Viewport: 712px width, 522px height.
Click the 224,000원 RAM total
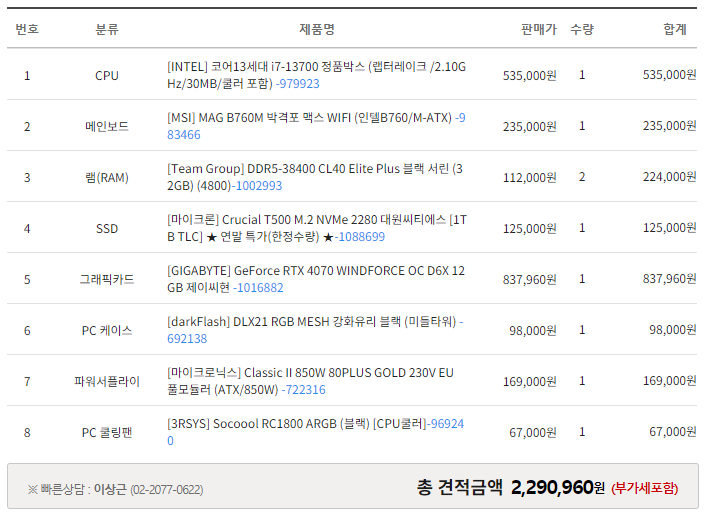click(x=669, y=177)
